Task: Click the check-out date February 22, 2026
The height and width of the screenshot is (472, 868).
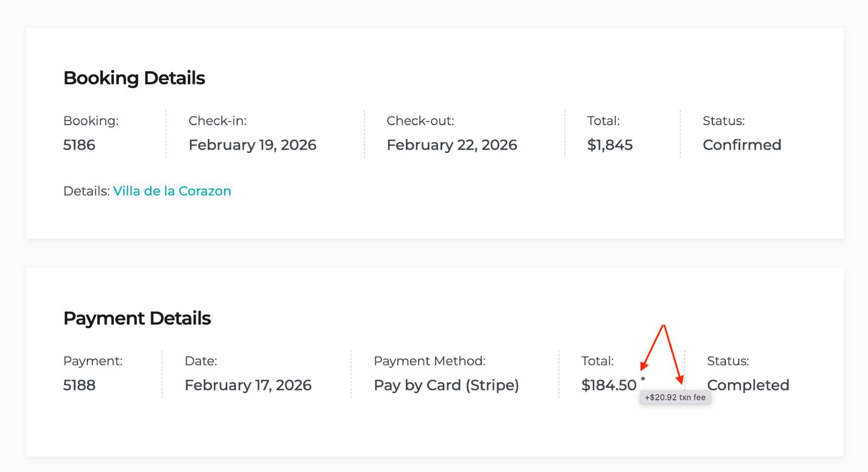Action: click(451, 145)
